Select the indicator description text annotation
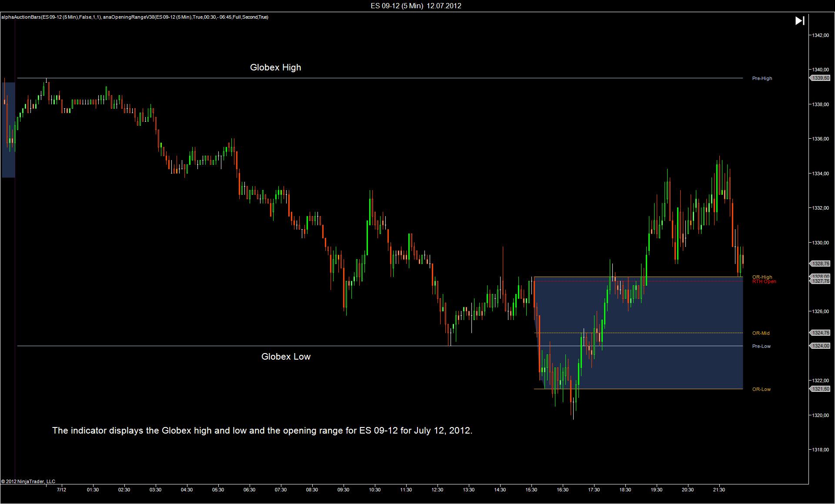This screenshot has width=835, height=504. coord(262,431)
